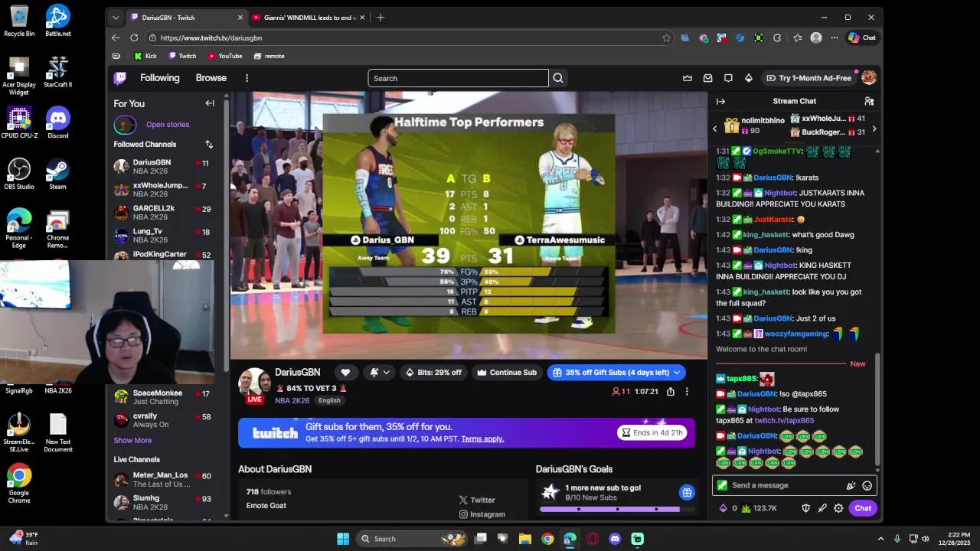Open Twitch home via logo icon

tap(120, 78)
